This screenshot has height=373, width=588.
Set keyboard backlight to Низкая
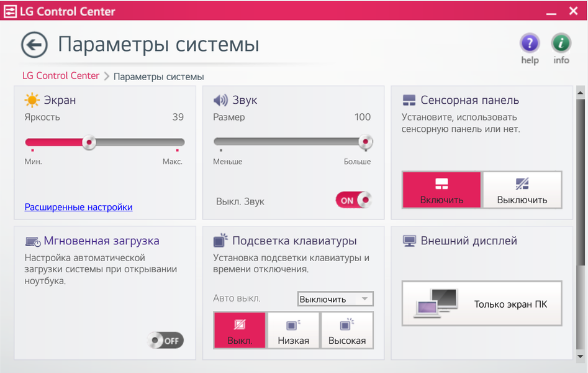[x=293, y=330]
